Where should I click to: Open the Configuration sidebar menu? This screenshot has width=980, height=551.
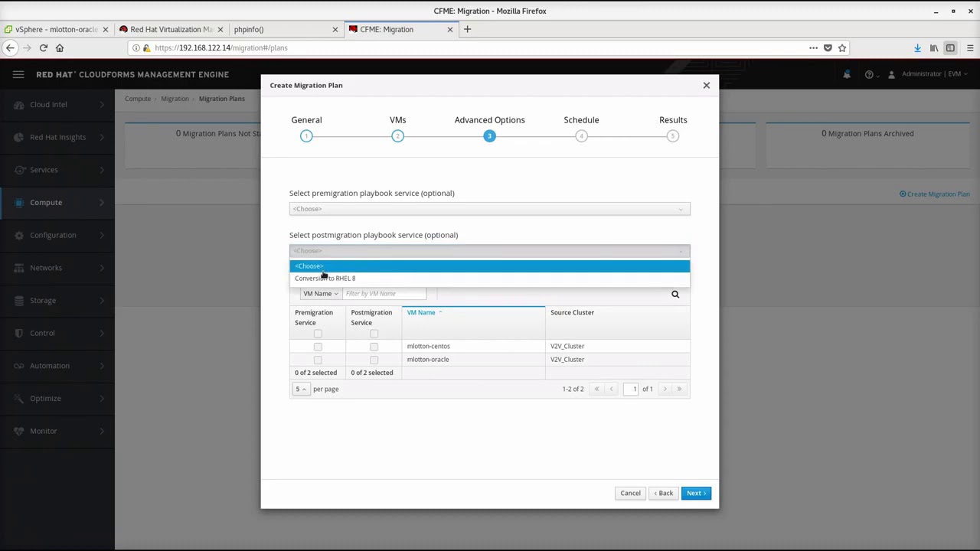click(57, 235)
